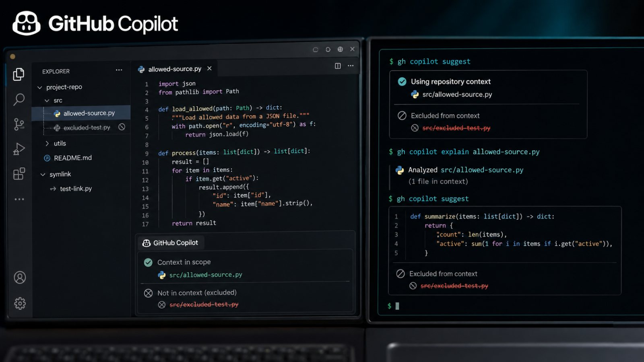
Task: Click the excluded icon beside excluded-test.py in Explorer
Action: pyautogui.click(x=122, y=127)
